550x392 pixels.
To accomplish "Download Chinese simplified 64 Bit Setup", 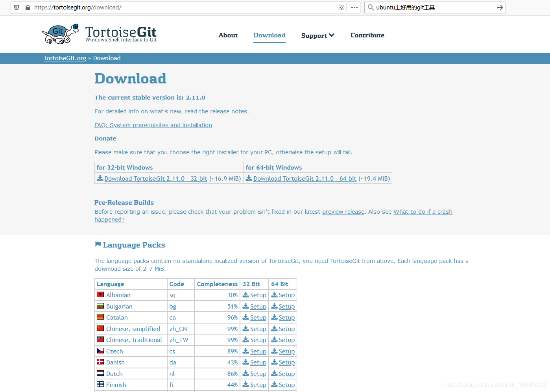I will (x=287, y=329).
